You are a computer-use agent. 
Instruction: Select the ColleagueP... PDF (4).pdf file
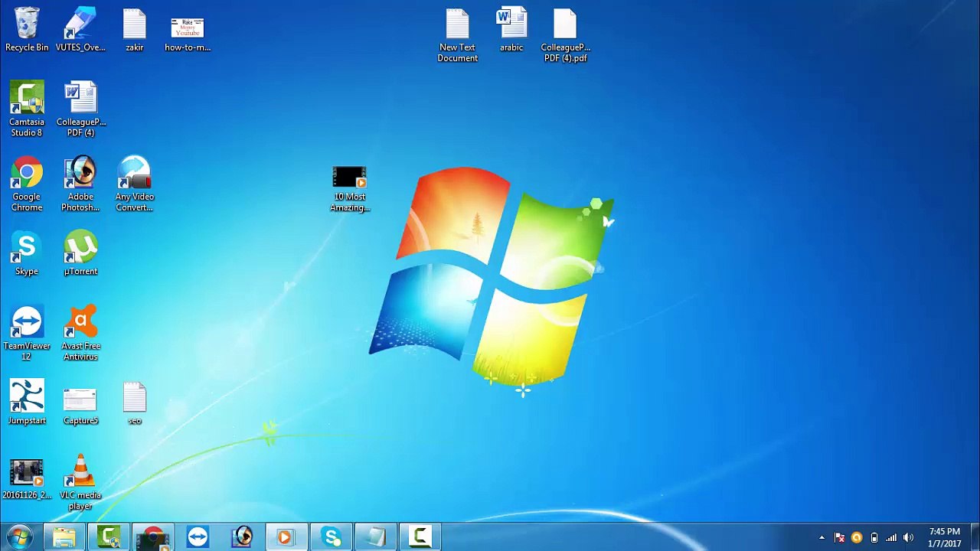(565, 36)
